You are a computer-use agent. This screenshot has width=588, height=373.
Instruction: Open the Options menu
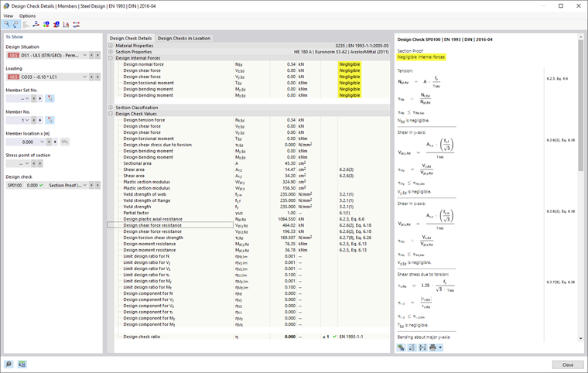(27, 15)
